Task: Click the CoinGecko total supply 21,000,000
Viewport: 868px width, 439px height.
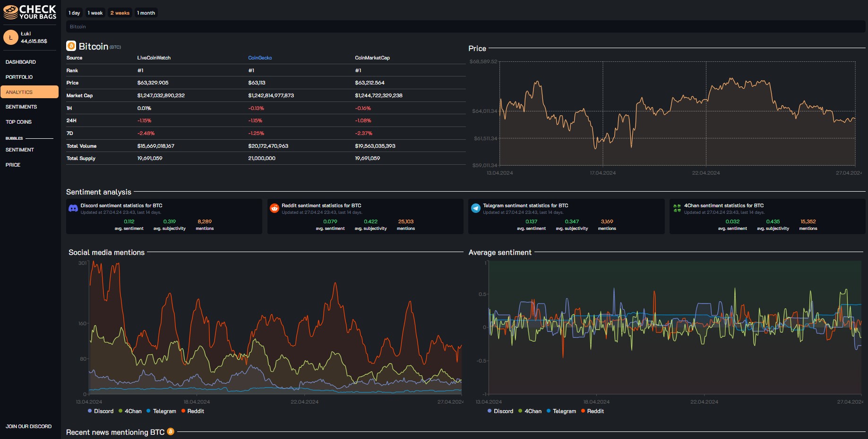Action: pos(262,158)
